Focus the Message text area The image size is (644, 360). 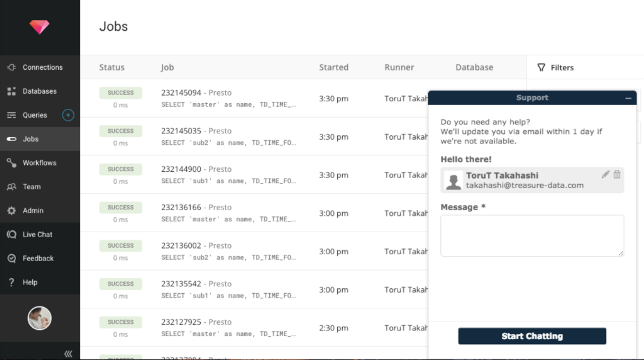[532, 236]
